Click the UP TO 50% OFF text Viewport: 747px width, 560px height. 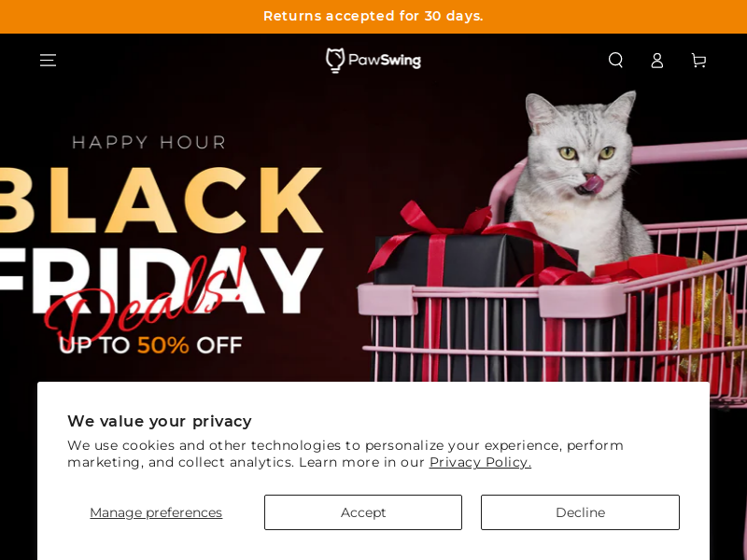pos(150,345)
